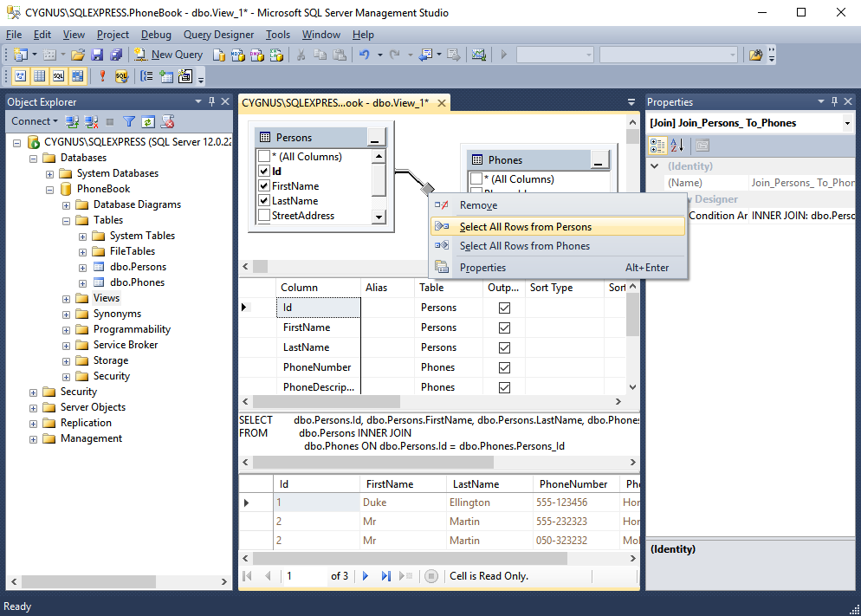The image size is (861, 616).
Task: Save the view with the Save icon
Action: 97,55
